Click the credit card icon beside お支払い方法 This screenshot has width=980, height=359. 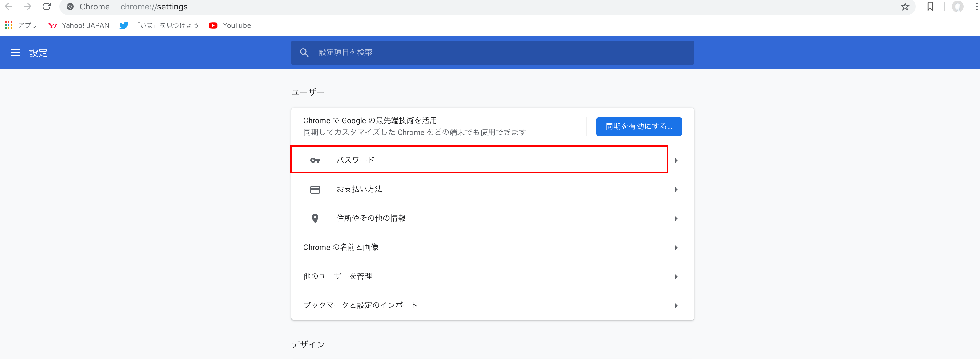(315, 190)
